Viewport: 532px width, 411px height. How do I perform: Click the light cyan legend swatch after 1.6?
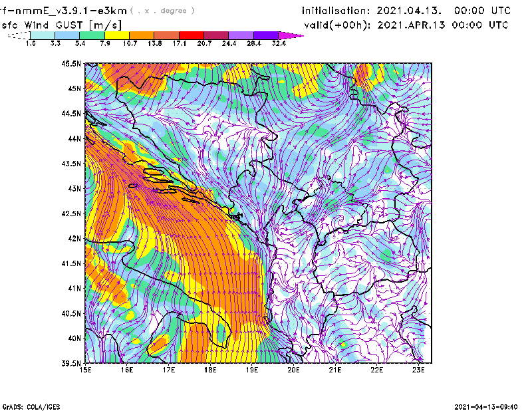pyautogui.click(x=43, y=35)
